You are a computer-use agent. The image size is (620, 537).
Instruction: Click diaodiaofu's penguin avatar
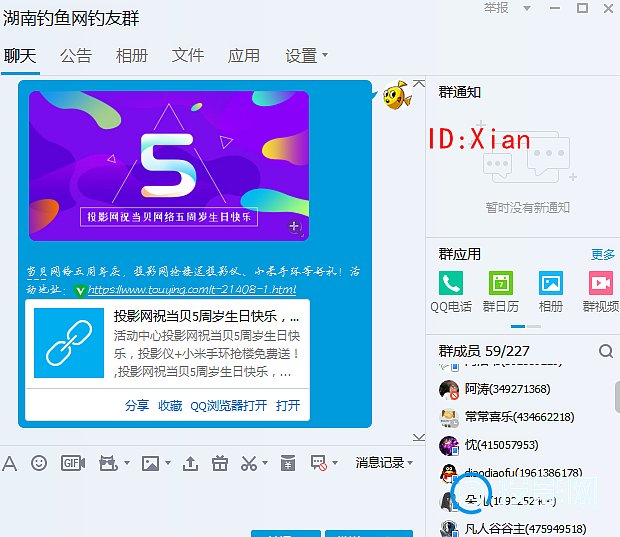pos(449,473)
